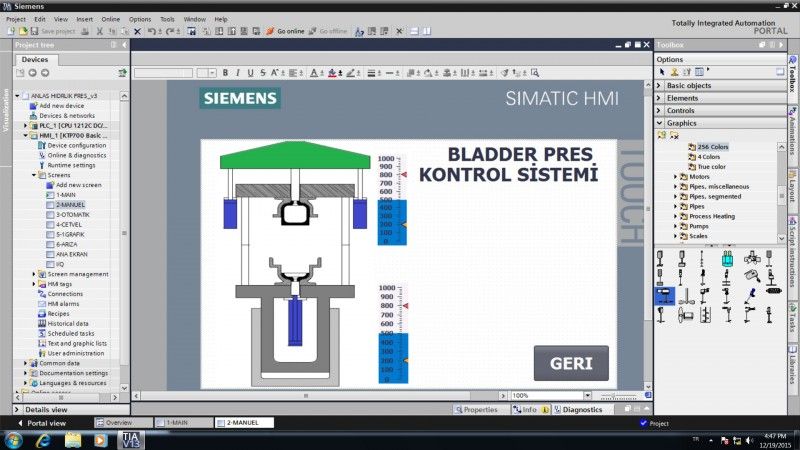Viewport: 800px width, 450px height.
Task: Click the Go online toolbar button
Action: (285, 31)
